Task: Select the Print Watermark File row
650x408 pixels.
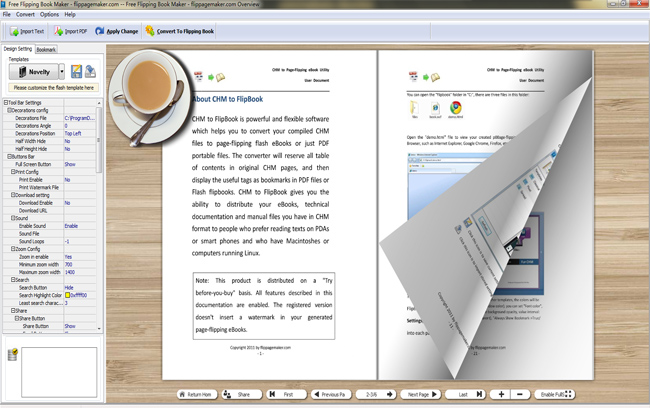Action: [x=50, y=187]
